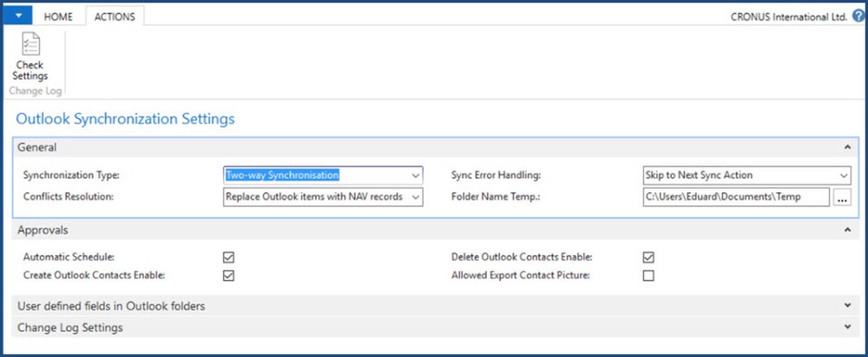Click the Change Log group caption
Image resolution: width=868 pixels, height=357 pixels.
[35, 92]
